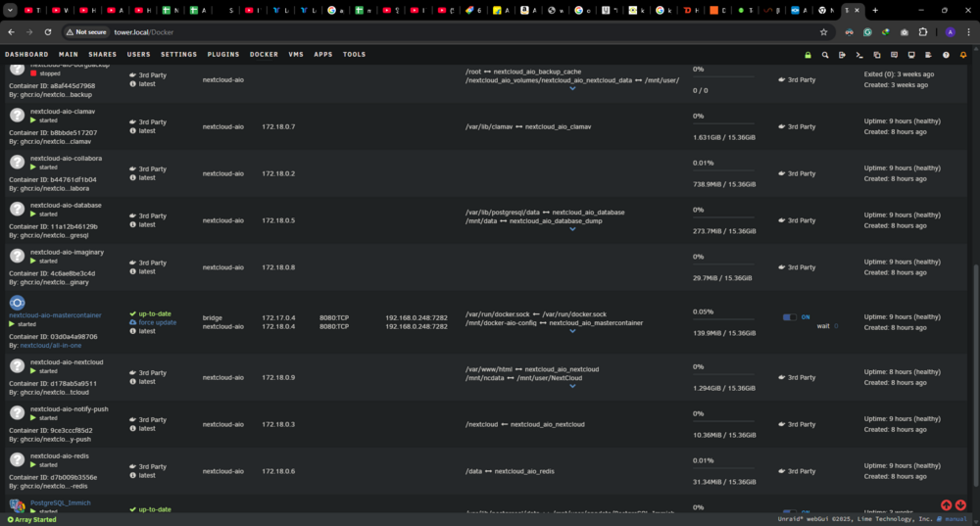
Task: Click the nextcloud-aio-mastercontainer name link
Action: 55,315
